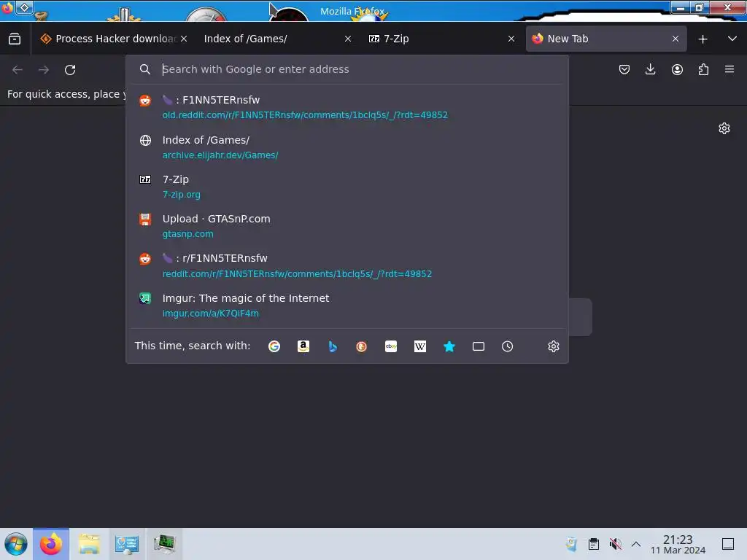Open old.reddit.com F1NN5TERnsfw suggestion
Image resolution: width=747 pixels, height=560 pixels.
[347, 107]
